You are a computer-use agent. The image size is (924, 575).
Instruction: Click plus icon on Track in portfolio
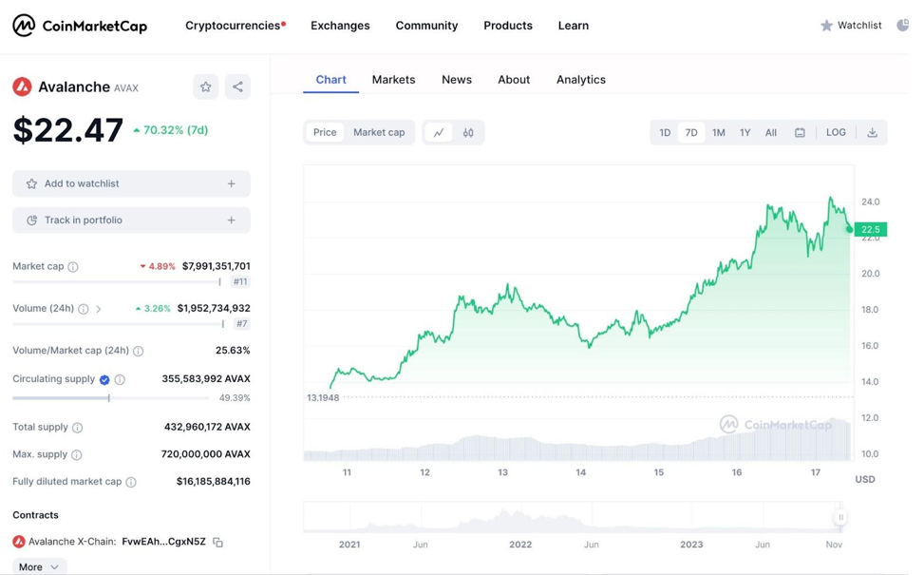[232, 220]
